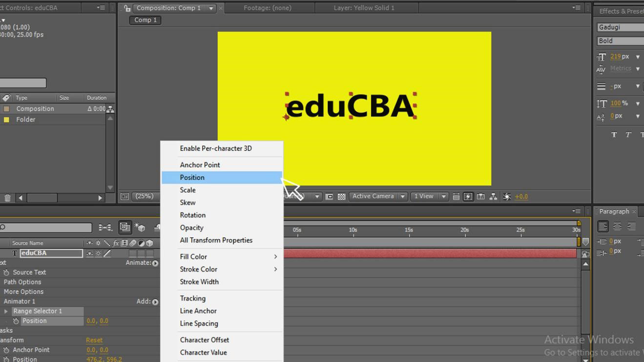
Task: Click the eduCBA layer name field
Action: click(51, 253)
